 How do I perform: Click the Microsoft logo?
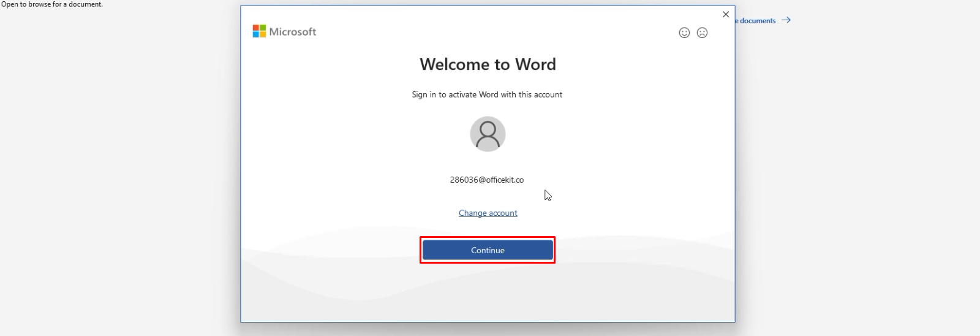pos(284,31)
